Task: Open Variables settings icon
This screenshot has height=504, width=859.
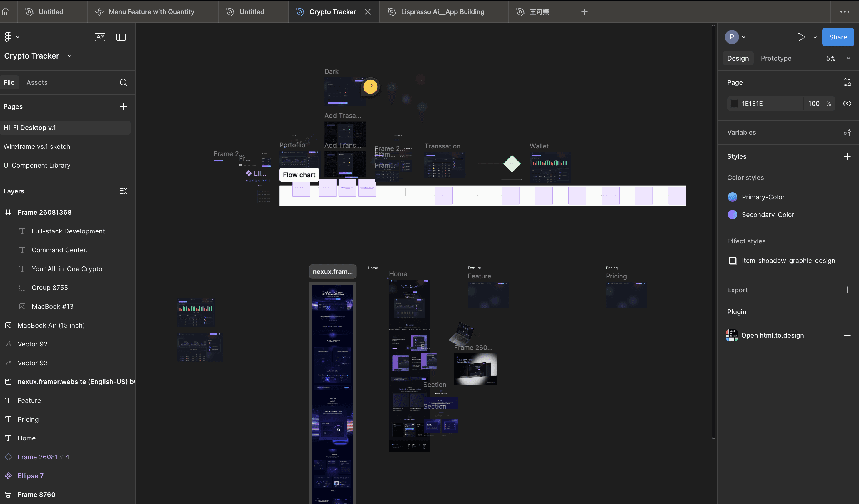Action: pos(847,132)
